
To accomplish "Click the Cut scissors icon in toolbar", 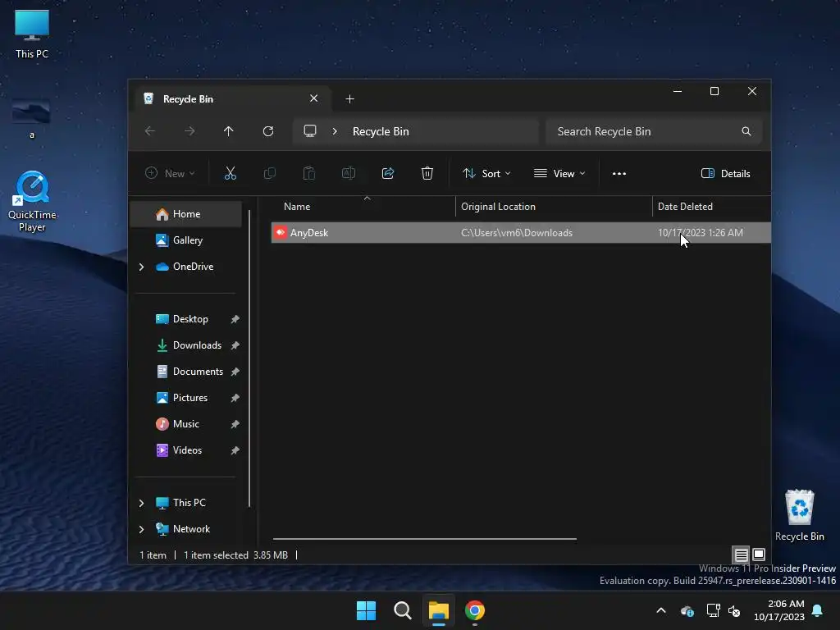I will point(230,173).
